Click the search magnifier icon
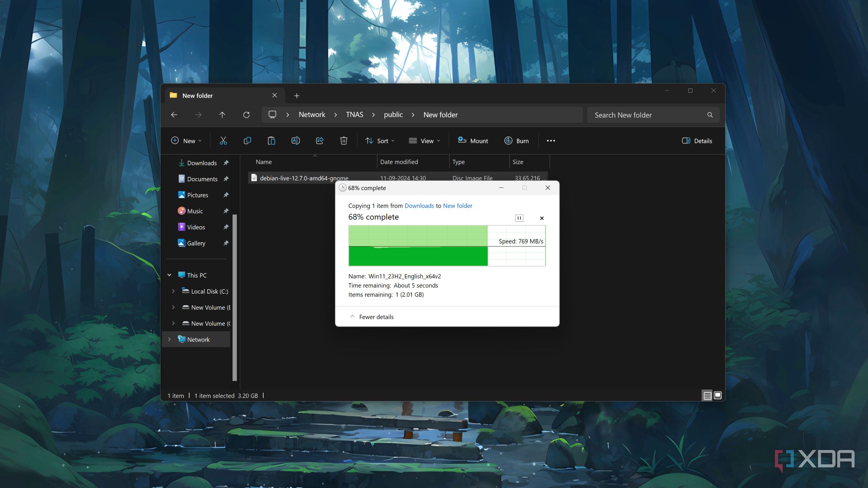Viewport: 868px width, 488px height. (710, 115)
